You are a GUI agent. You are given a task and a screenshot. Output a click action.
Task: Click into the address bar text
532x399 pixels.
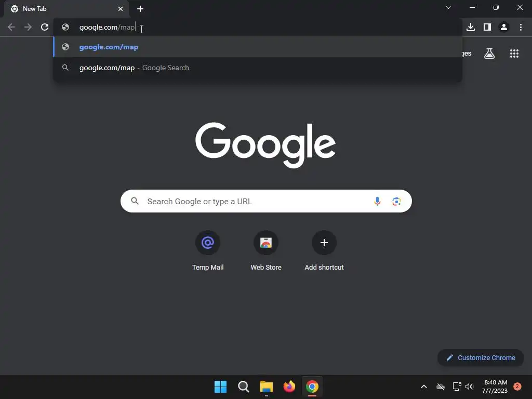[x=107, y=27]
